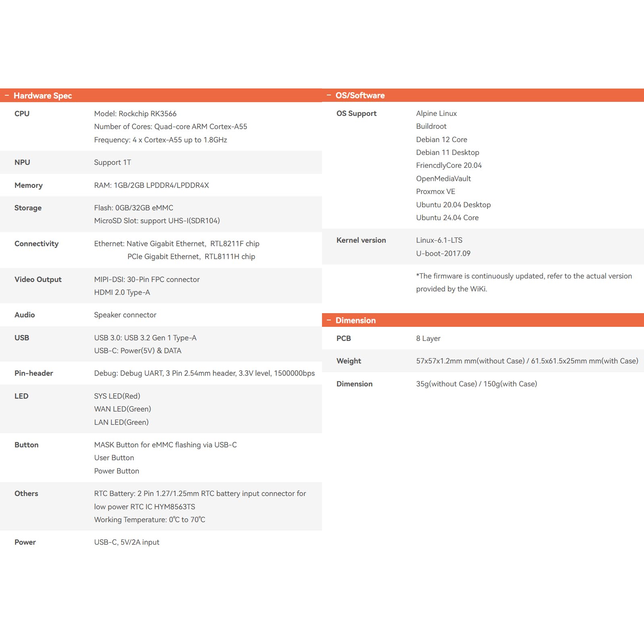Select the 'Pin-header' row label
This screenshot has height=644, width=644.
(x=34, y=373)
